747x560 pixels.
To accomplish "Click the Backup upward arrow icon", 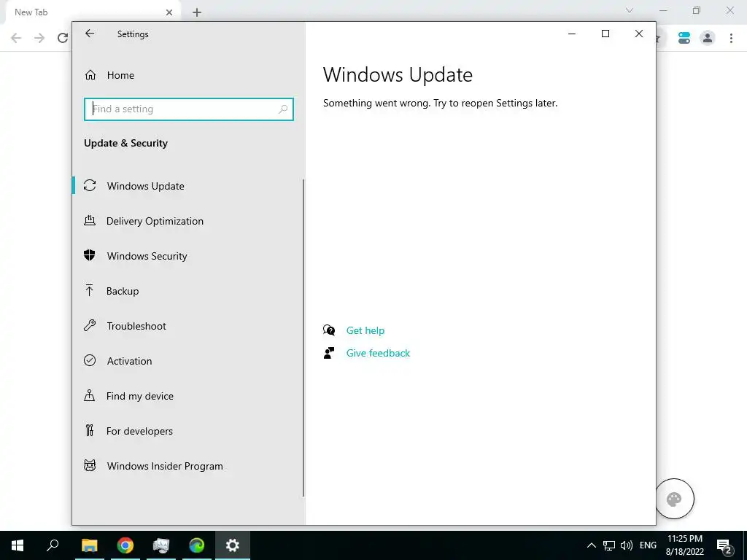I will tap(89, 290).
